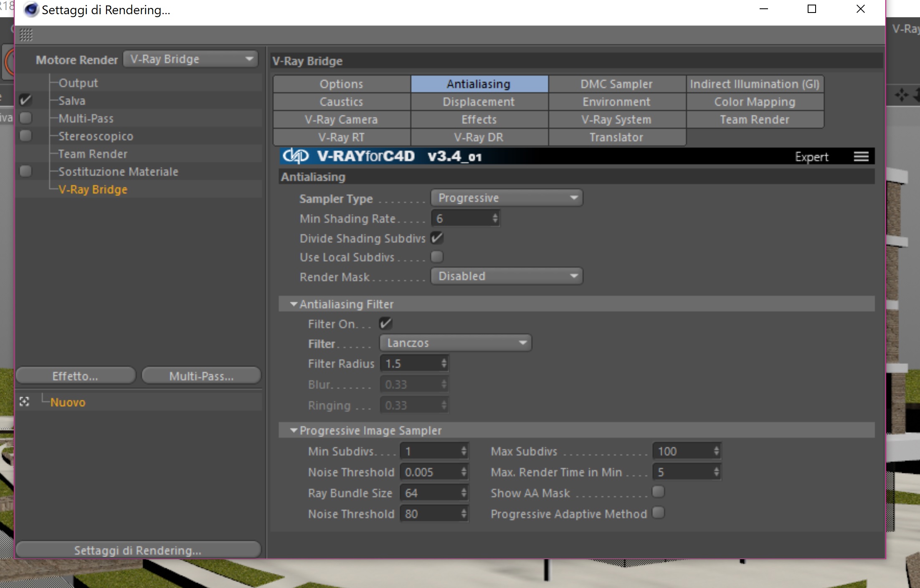Viewport: 920px width, 588px height.
Task: Open the V-Ray hamburger menu icon beside Expert
Action: coord(861,156)
